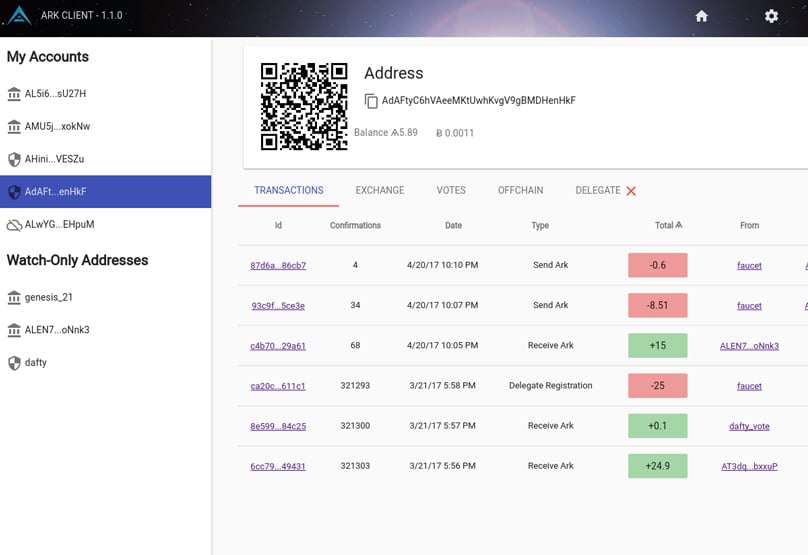Screen dimensions: 808x555
Task: Click the green +15 amount badge
Action: click(658, 345)
